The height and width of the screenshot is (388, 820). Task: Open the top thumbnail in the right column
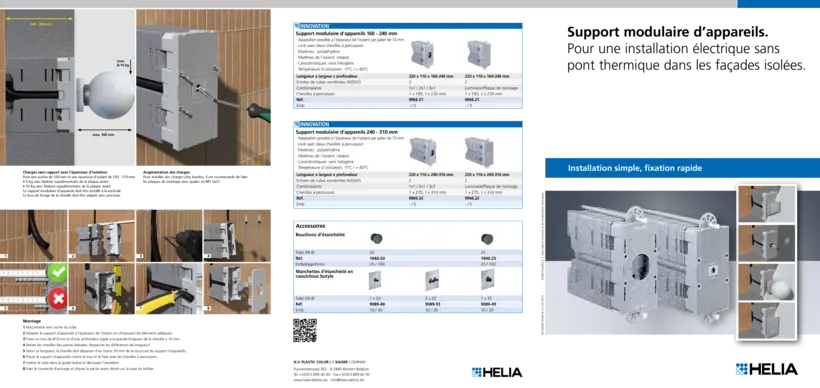point(766,203)
